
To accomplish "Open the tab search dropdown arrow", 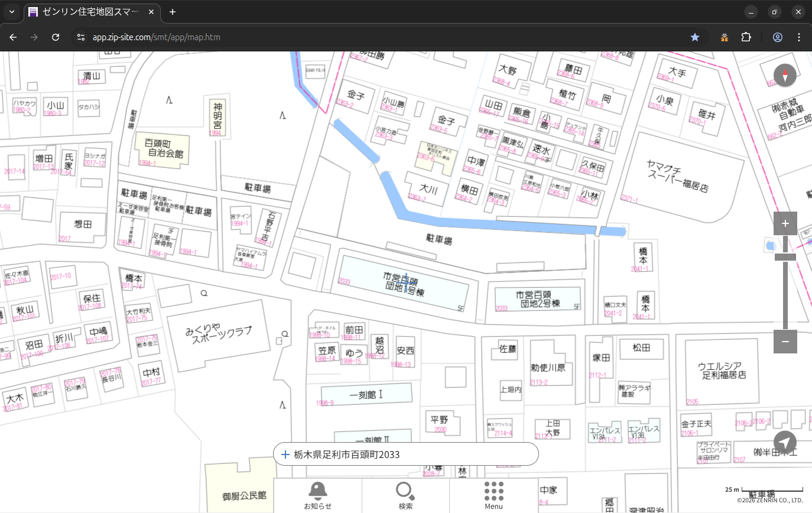I will pos(11,12).
